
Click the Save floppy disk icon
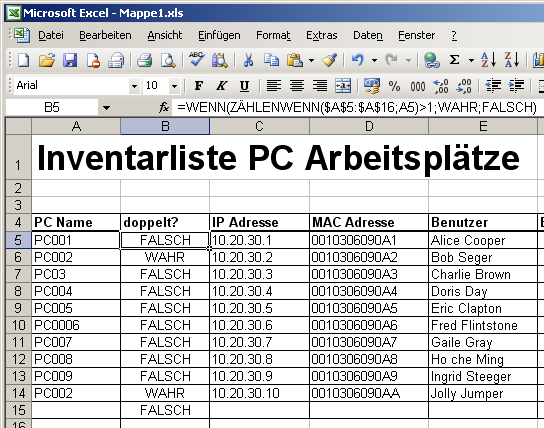click(x=70, y=60)
